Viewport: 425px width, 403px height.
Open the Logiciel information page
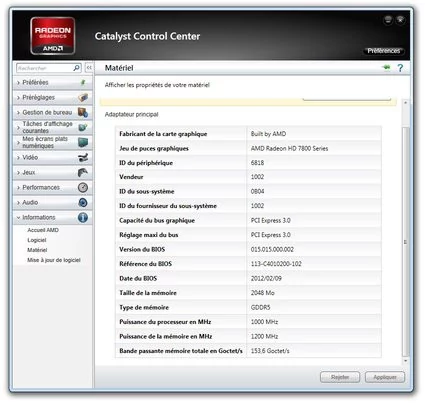pyautogui.click(x=37, y=240)
